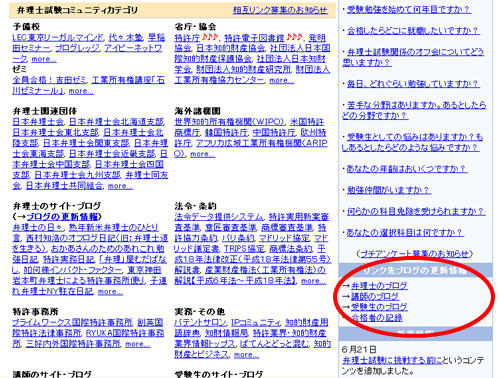
Task: Select the あなたの年齢はおいくつですか？ survey
Action: [406, 169]
